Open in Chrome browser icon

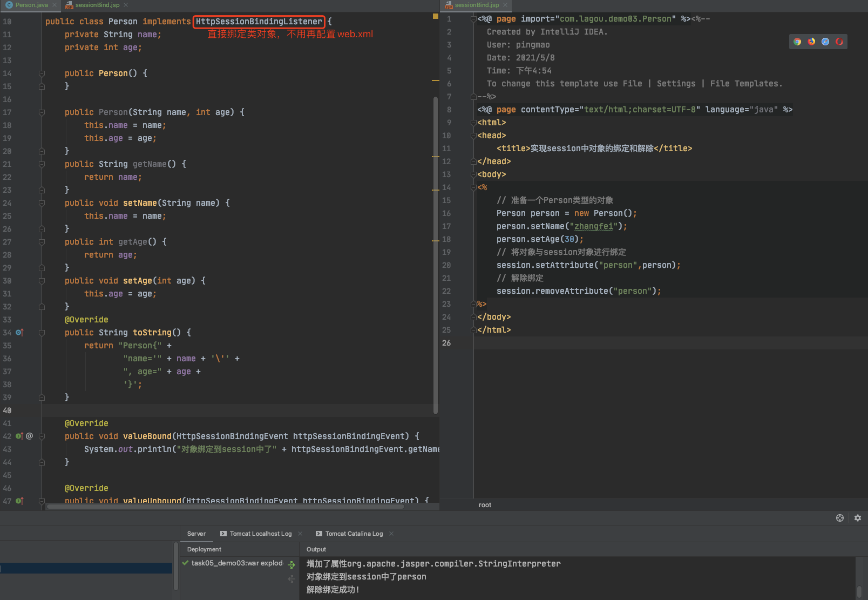point(797,42)
